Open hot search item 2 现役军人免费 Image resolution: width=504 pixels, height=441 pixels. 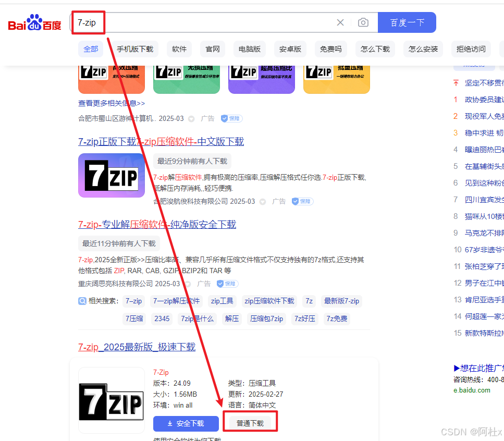point(484,116)
